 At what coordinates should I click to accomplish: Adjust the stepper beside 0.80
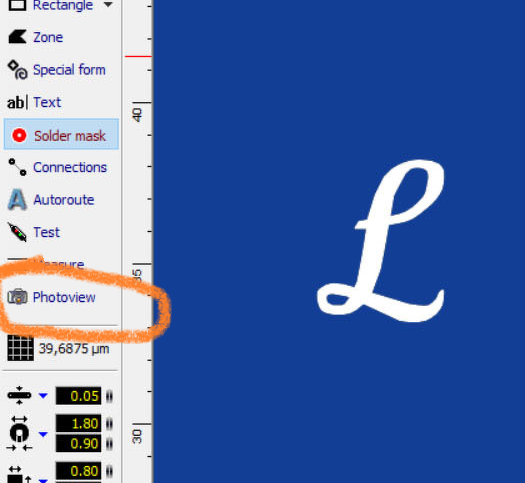point(109,472)
